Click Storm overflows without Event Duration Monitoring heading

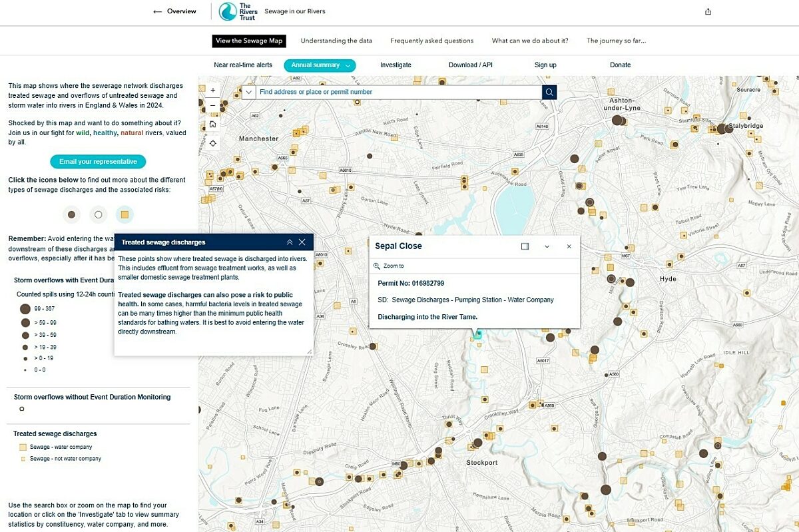tap(92, 397)
